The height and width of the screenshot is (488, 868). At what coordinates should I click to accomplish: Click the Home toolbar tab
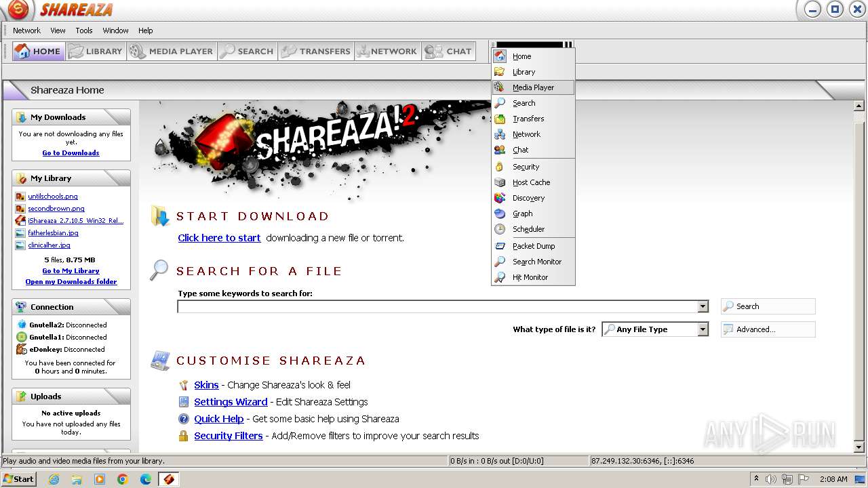pos(39,52)
